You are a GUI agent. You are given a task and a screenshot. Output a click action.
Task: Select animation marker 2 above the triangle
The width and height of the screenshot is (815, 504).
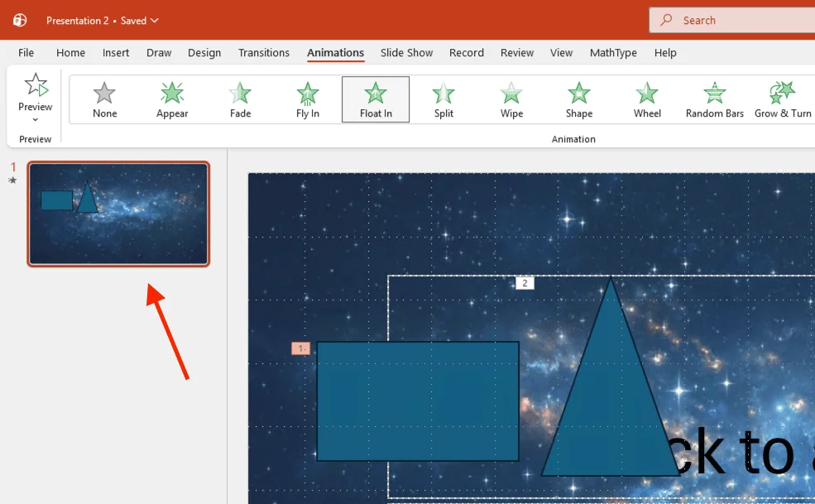coord(525,283)
